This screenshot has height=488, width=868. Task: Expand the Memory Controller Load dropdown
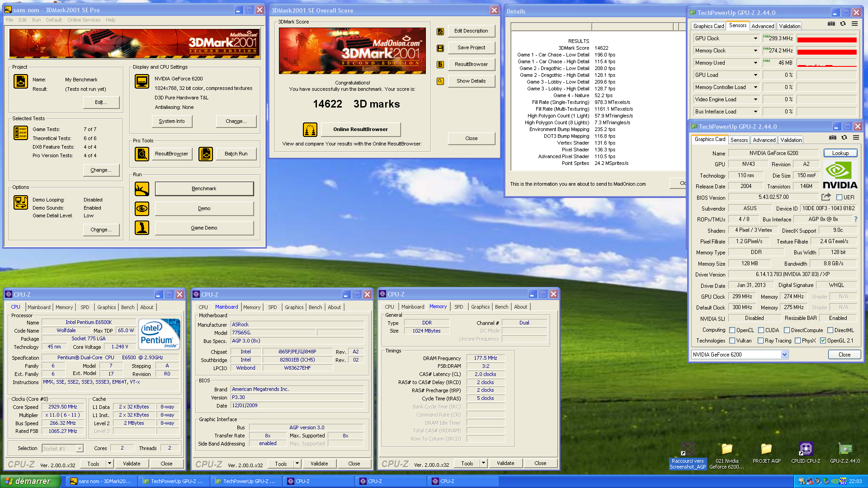click(755, 87)
